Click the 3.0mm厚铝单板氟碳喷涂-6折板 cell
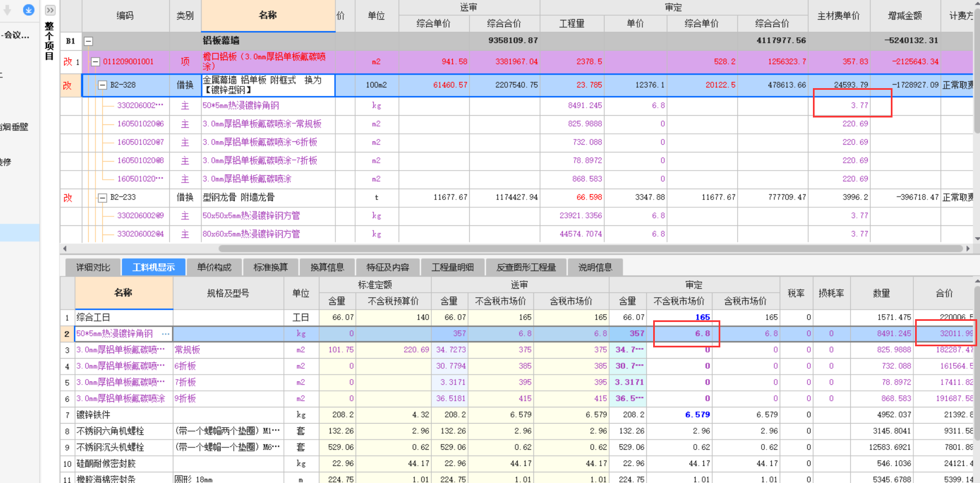Screen dimensions: 980x483 pos(268,142)
